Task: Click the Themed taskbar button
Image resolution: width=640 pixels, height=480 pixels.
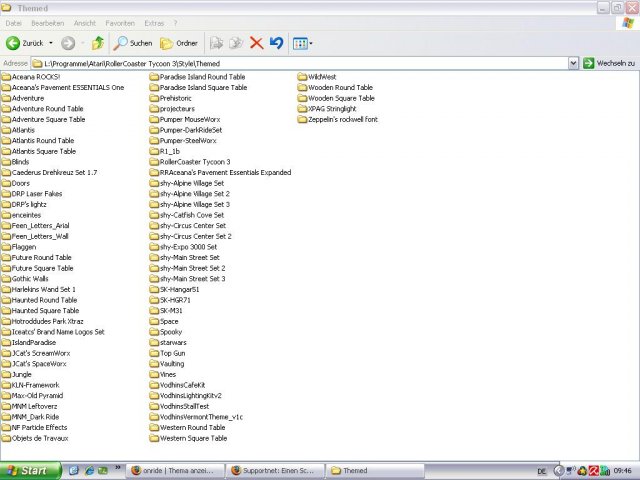Action: (x=375, y=471)
